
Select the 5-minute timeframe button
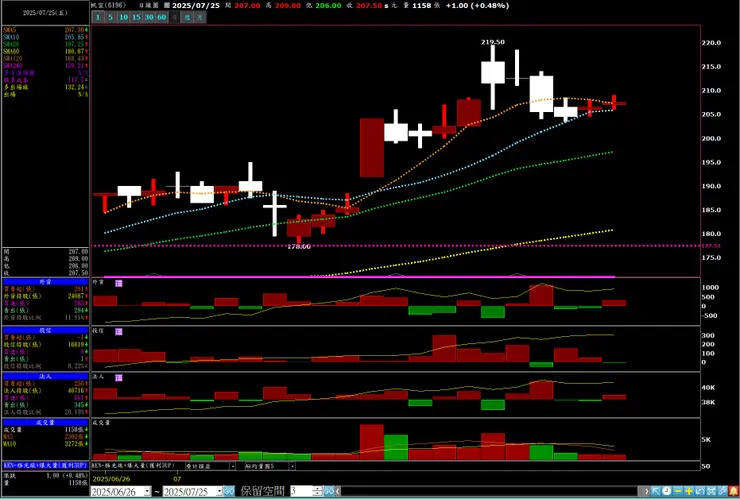[x=110, y=17]
